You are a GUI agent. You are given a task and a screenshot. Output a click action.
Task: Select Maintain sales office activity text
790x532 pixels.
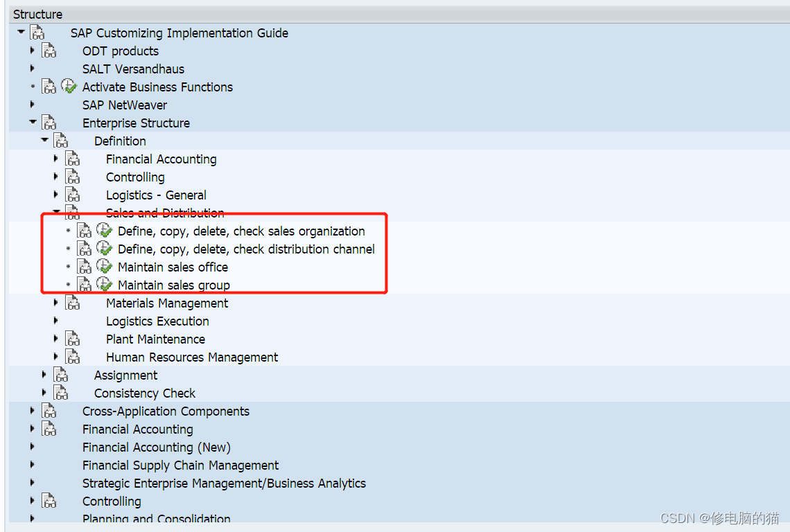(173, 267)
